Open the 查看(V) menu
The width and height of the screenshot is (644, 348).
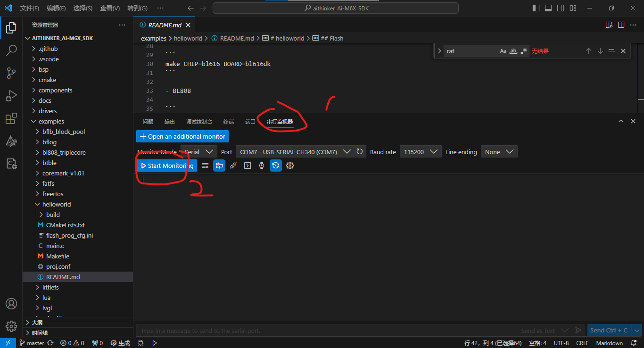[110, 8]
